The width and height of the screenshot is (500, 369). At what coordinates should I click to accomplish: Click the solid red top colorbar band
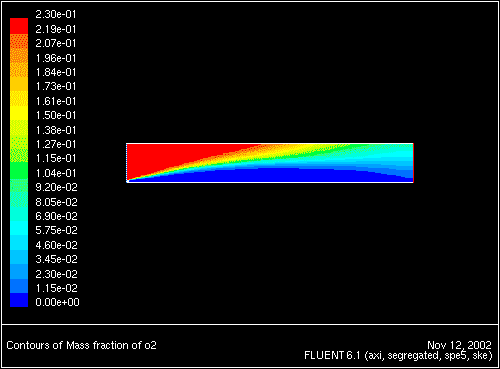pos(19,26)
